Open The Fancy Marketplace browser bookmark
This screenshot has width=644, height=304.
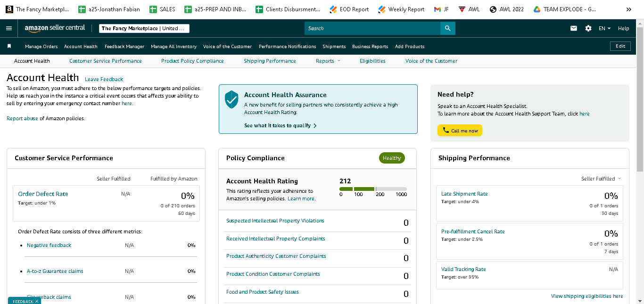coord(37,9)
